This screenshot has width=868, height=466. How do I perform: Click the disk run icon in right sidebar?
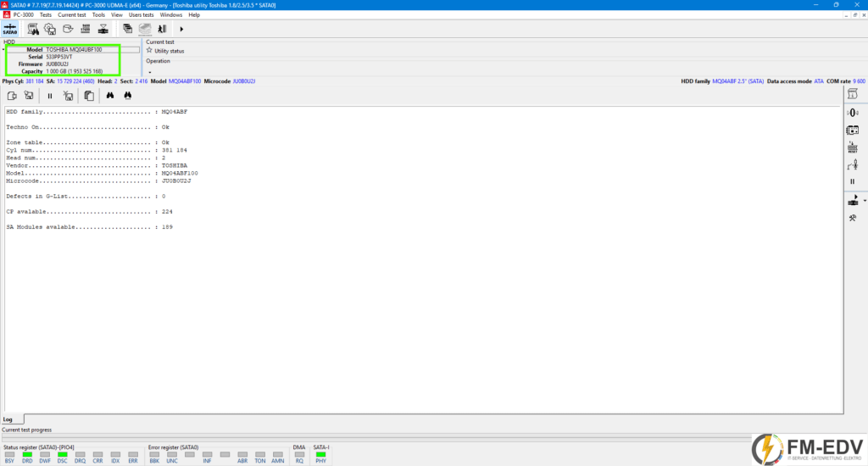[853, 200]
